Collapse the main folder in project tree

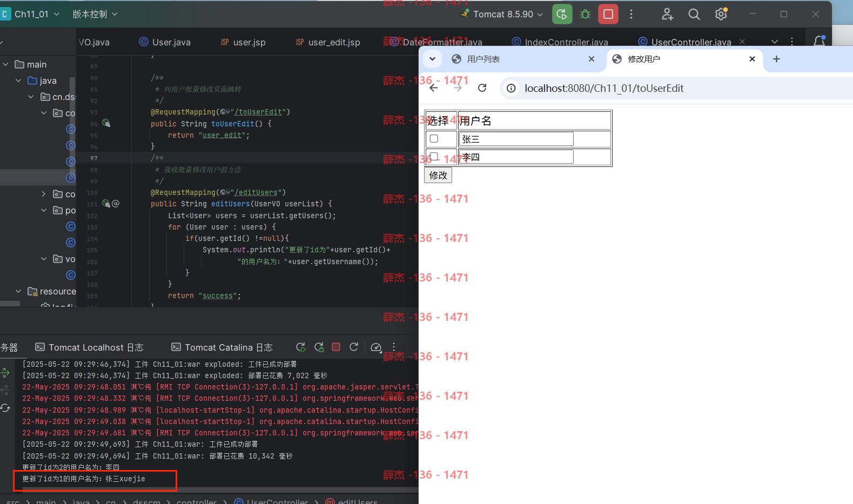pyautogui.click(x=5, y=64)
